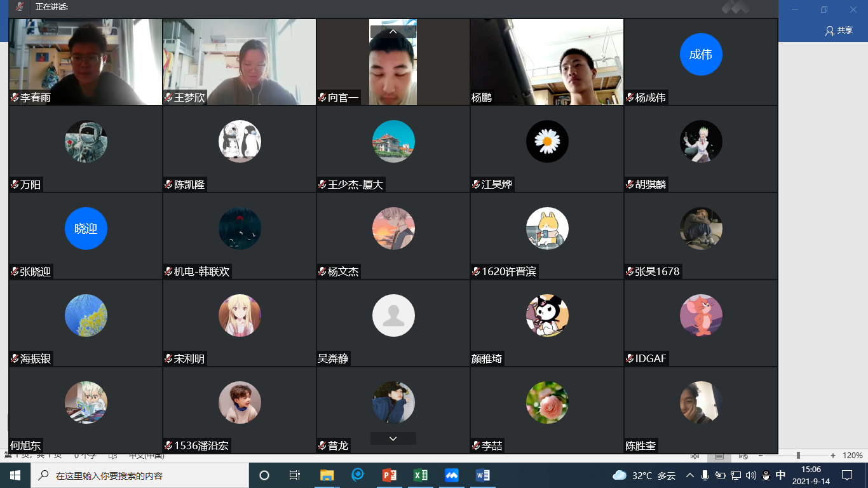Screen dimensions: 868x488
Task: Open Excel from the taskbar
Action: pos(420,475)
